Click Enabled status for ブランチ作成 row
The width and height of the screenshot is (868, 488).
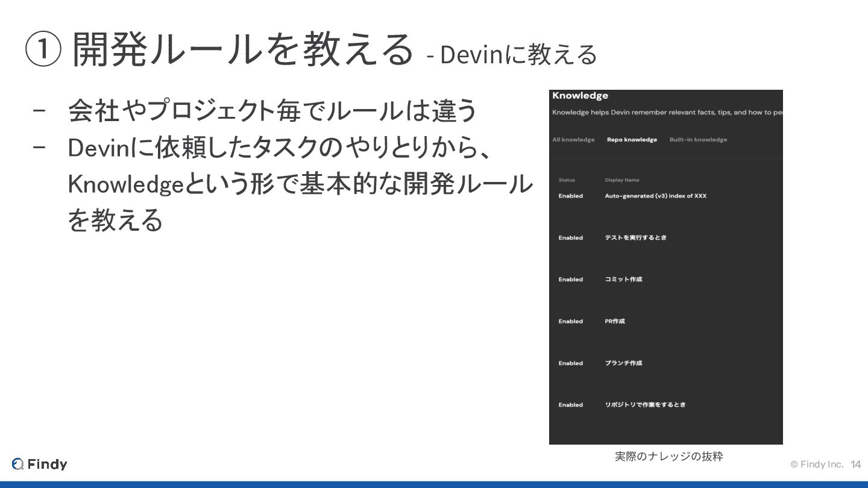570,363
